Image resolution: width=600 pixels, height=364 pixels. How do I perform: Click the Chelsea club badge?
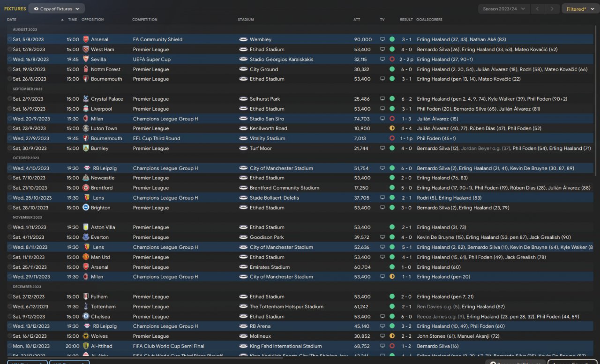click(86, 317)
